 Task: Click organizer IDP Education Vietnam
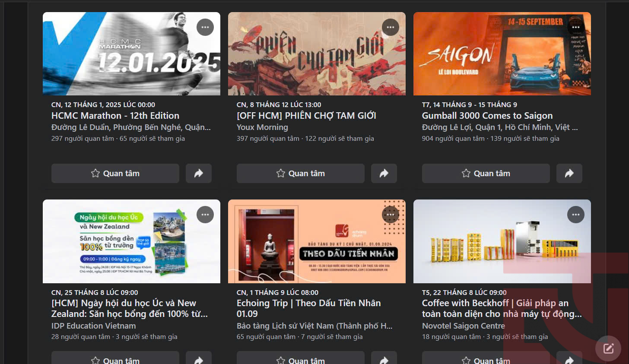click(x=94, y=326)
